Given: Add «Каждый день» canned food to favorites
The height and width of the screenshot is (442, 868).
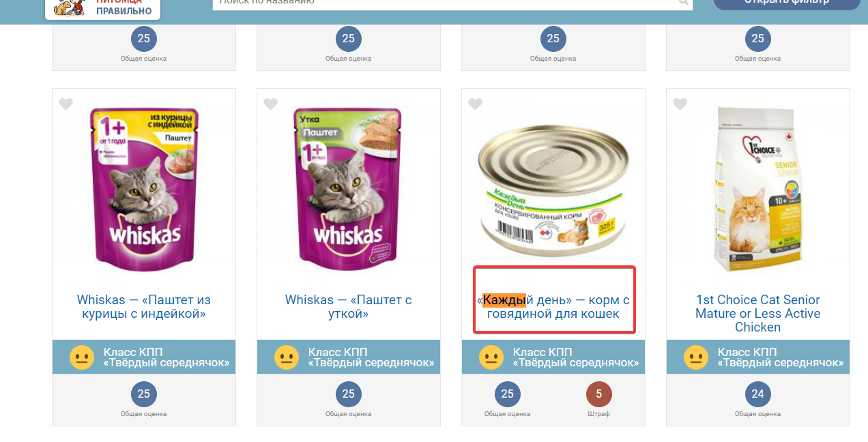Looking at the screenshot, I should (475, 104).
